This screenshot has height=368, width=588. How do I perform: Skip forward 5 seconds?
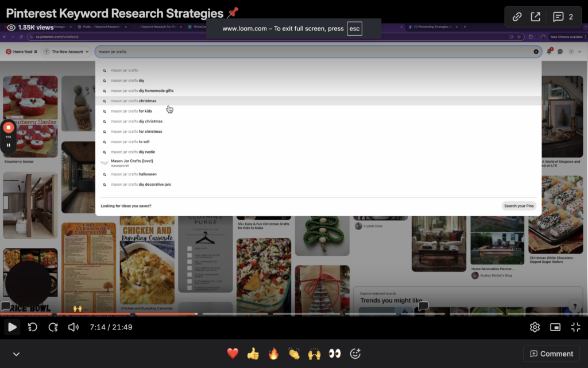[53, 327]
